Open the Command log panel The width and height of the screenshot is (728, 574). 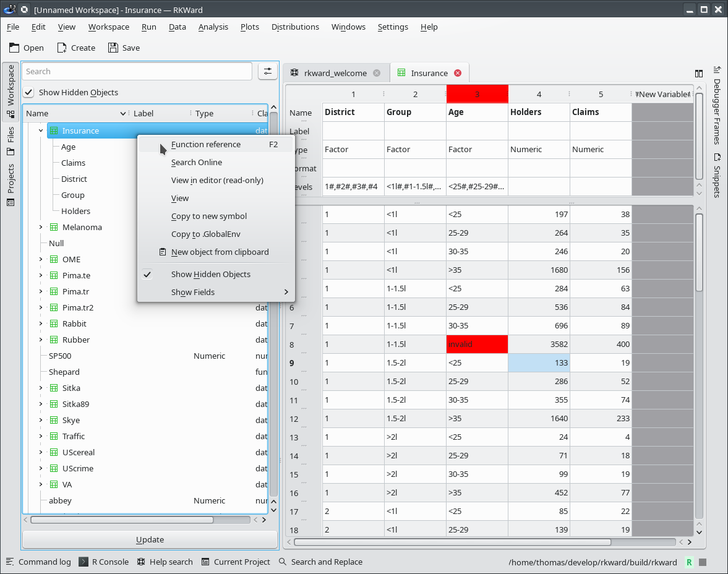click(38, 562)
